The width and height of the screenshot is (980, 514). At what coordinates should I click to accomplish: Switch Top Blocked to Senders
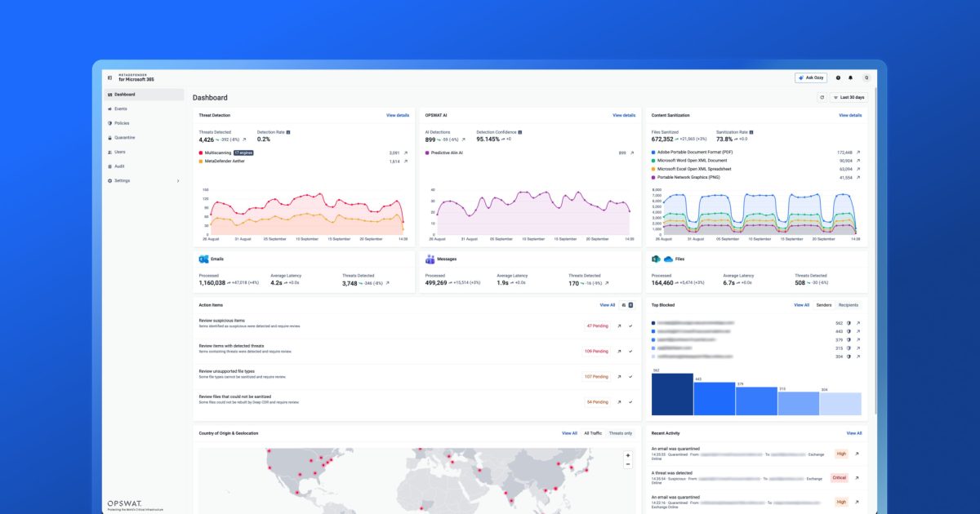824,305
